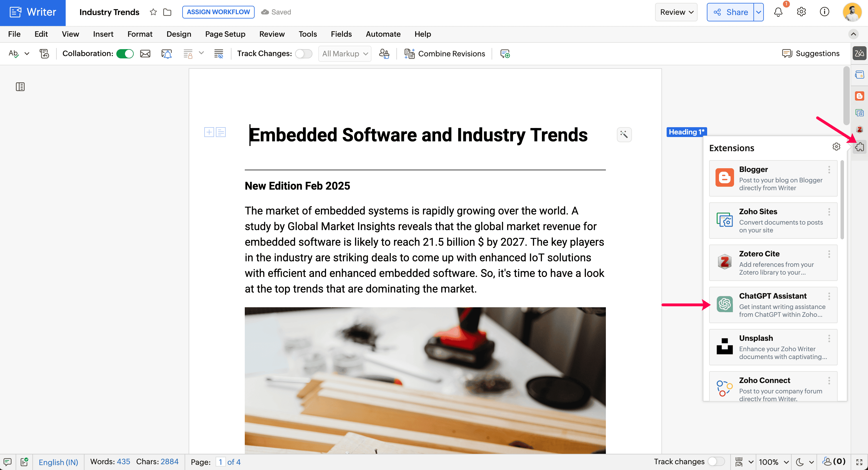Open the Page Setup menu
868x470 pixels.
[x=225, y=34]
